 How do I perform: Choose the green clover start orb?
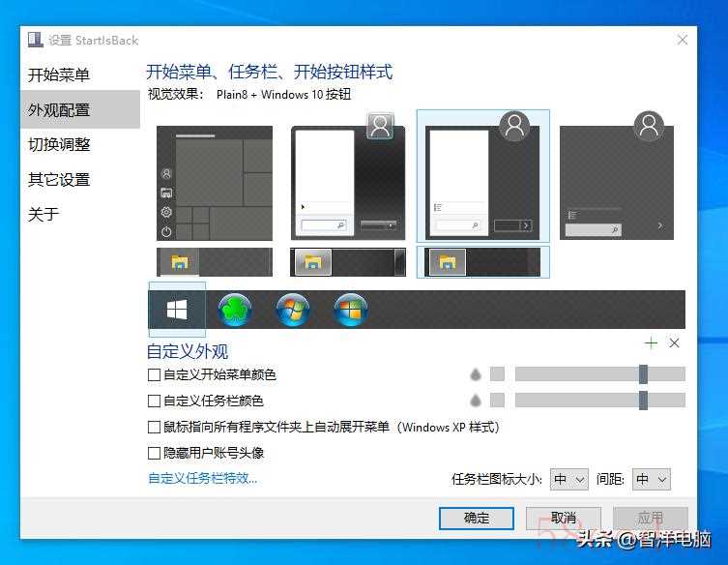pos(235,310)
